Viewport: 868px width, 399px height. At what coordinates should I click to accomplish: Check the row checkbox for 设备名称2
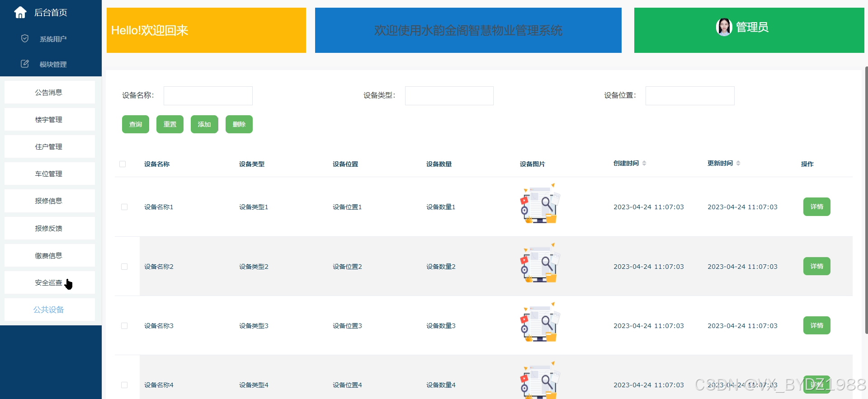(x=124, y=267)
